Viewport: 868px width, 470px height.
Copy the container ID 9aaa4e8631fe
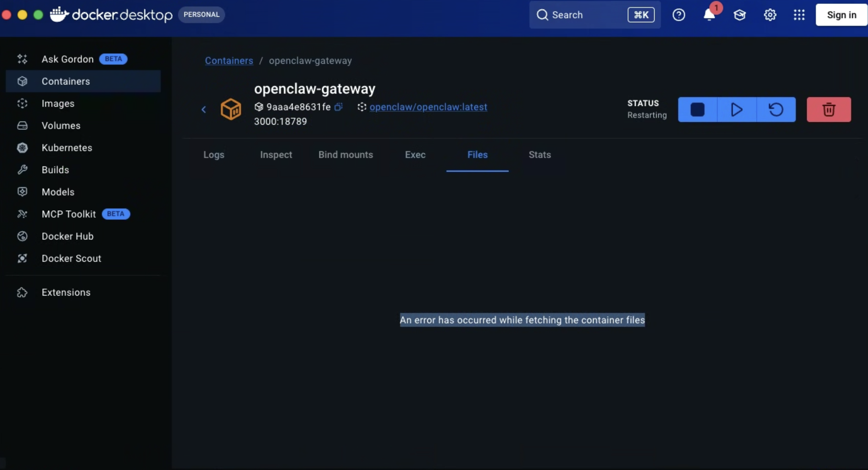tap(338, 107)
